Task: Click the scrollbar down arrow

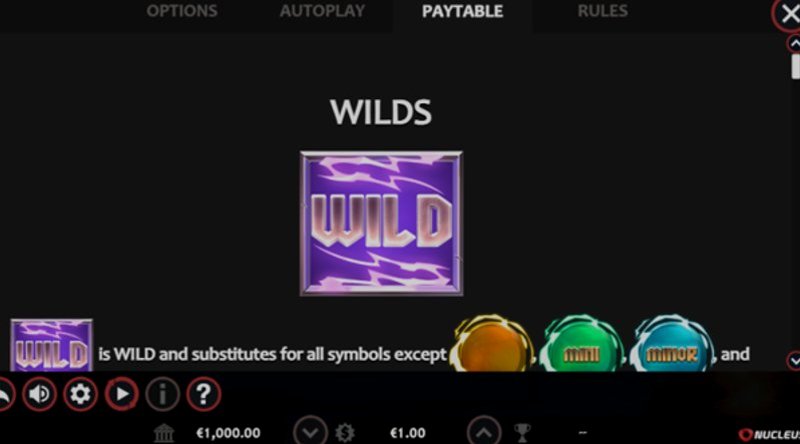Action: [794, 360]
